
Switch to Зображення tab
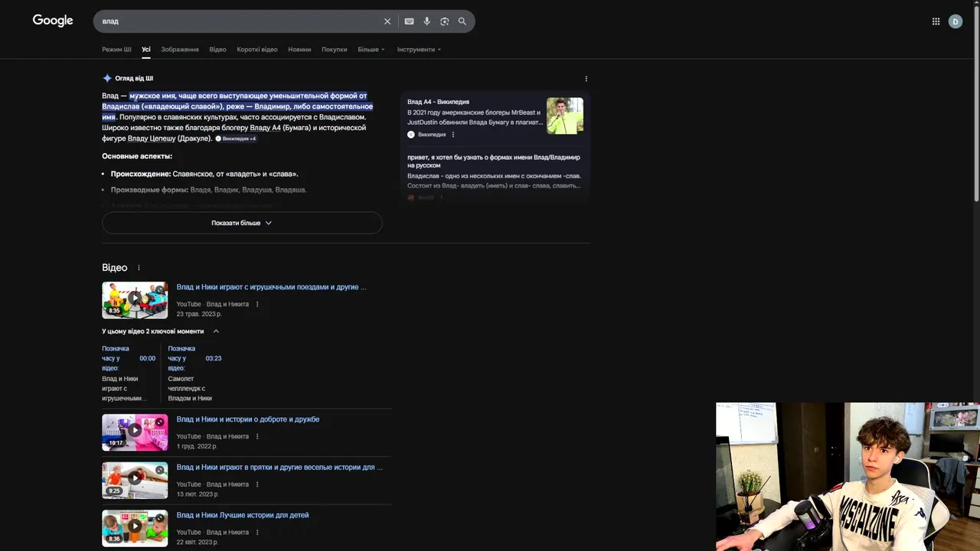pyautogui.click(x=180, y=50)
